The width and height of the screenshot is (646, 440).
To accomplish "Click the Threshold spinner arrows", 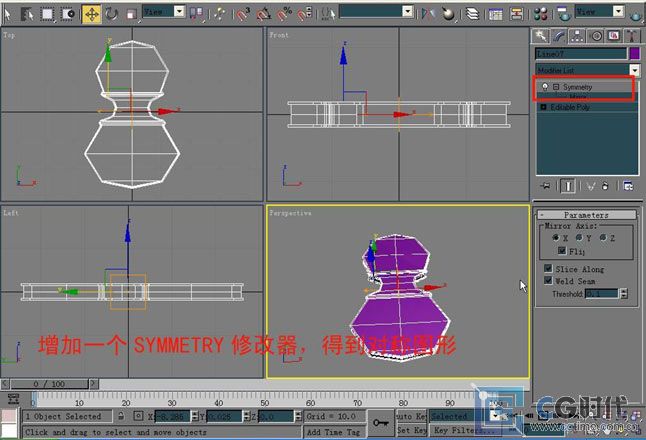I will click(624, 294).
